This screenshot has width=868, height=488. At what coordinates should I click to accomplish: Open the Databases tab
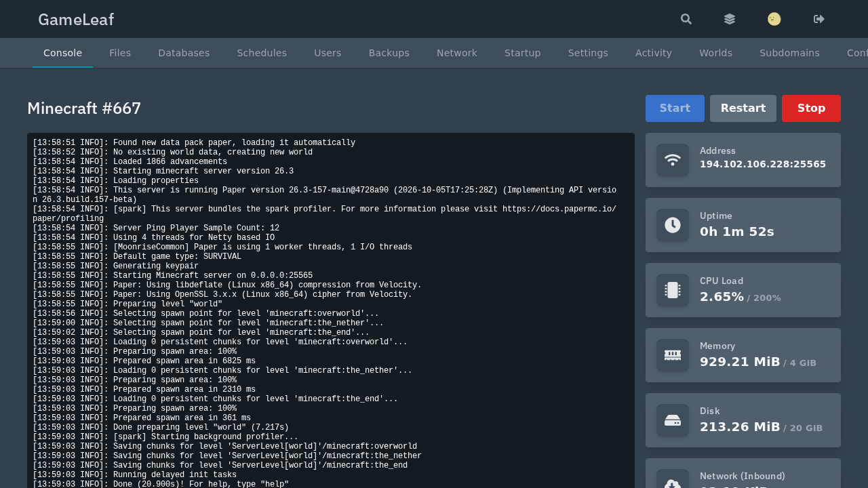[184, 53]
